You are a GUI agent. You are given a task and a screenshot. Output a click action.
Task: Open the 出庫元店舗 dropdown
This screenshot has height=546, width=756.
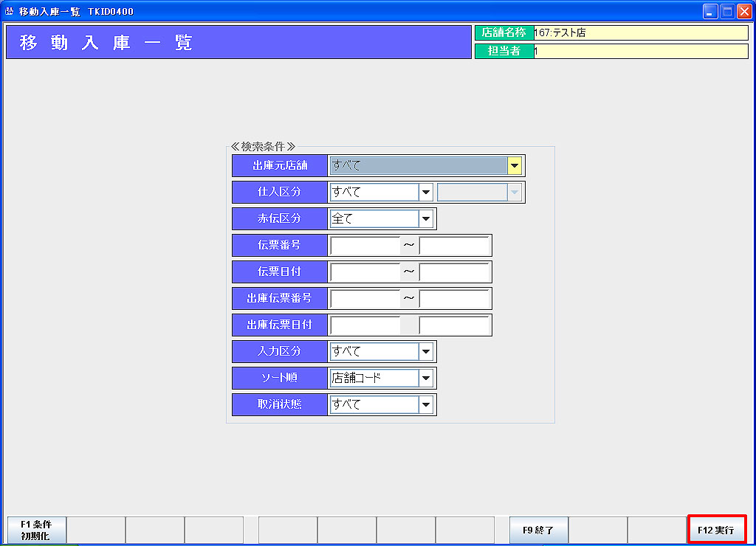coord(515,166)
